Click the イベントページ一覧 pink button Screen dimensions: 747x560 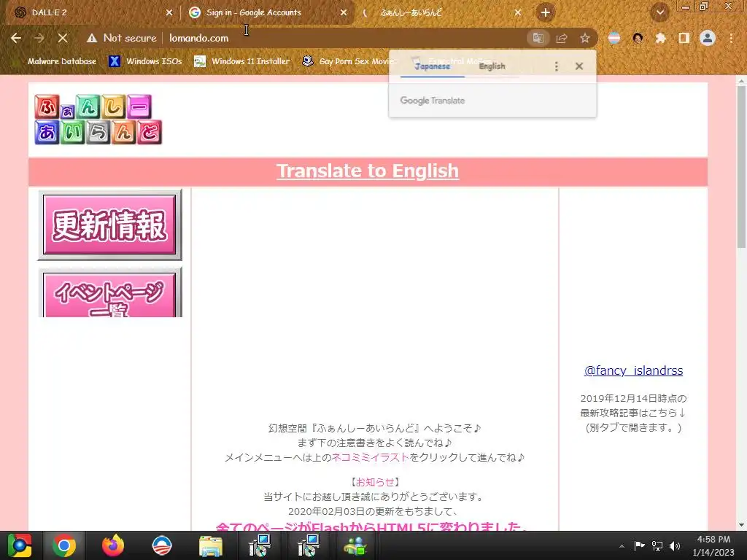click(x=109, y=293)
